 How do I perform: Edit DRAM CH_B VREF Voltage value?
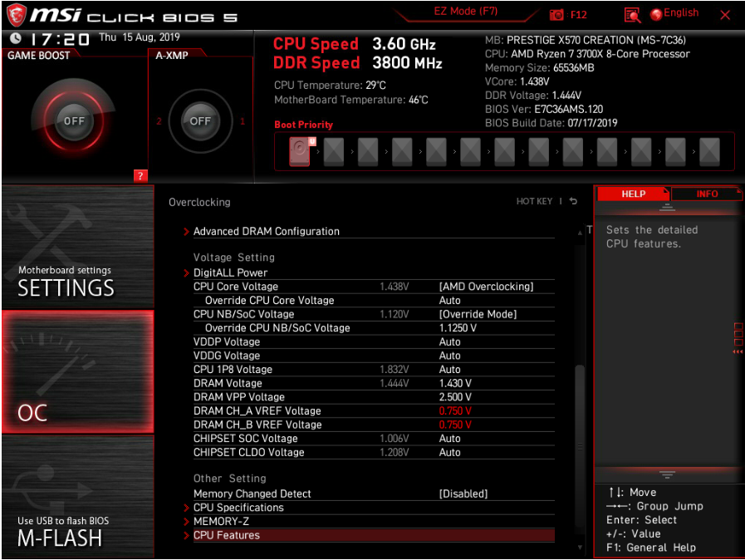point(455,425)
